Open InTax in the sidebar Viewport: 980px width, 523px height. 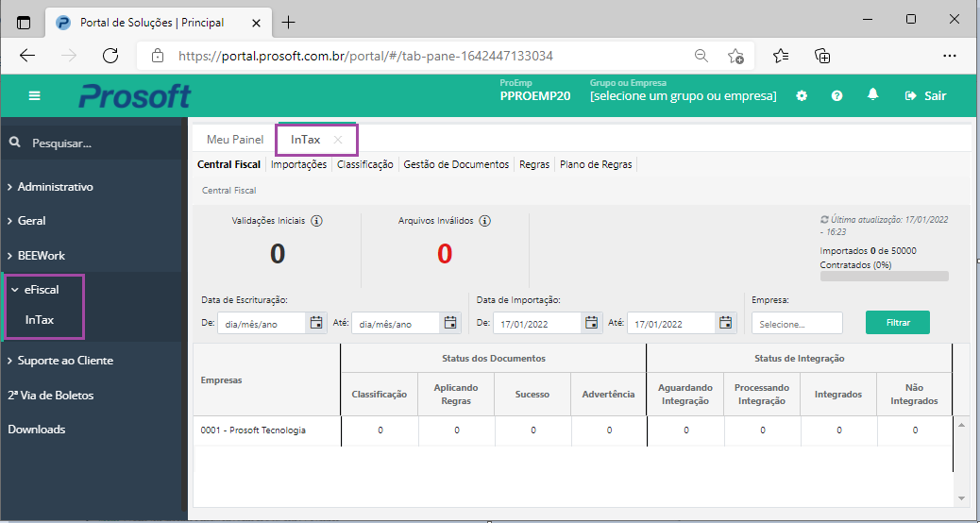click(x=40, y=320)
